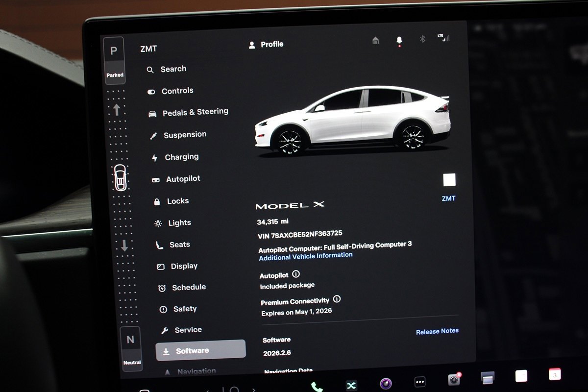Select the Autopilot menu item
Image resolution: width=588 pixels, height=392 pixels.
coord(176,179)
